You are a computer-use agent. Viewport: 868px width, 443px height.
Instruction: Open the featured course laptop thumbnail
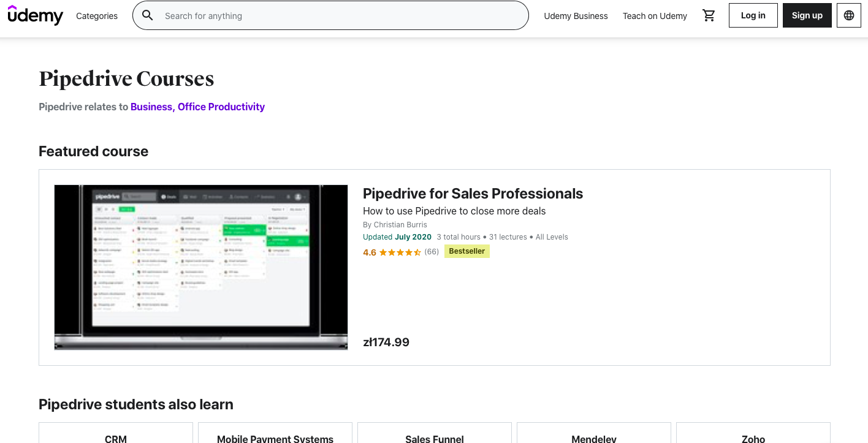pyautogui.click(x=201, y=267)
